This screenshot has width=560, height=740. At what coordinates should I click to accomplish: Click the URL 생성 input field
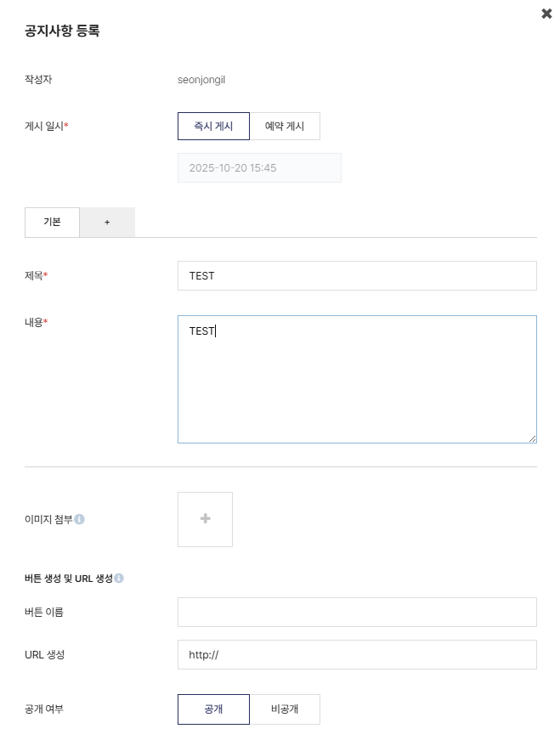click(x=357, y=654)
